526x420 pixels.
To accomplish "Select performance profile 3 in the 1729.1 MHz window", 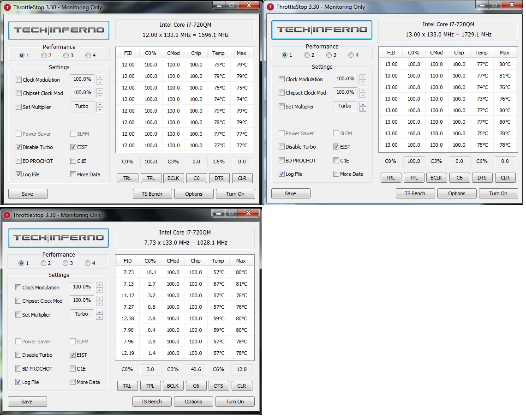I will [x=329, y=55].
